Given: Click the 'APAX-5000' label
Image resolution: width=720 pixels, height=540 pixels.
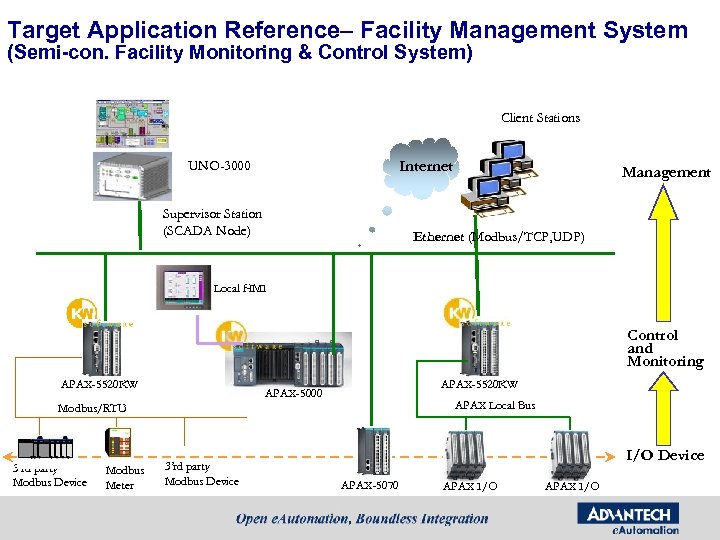Looking at the screenshot, I should [293, 393].
